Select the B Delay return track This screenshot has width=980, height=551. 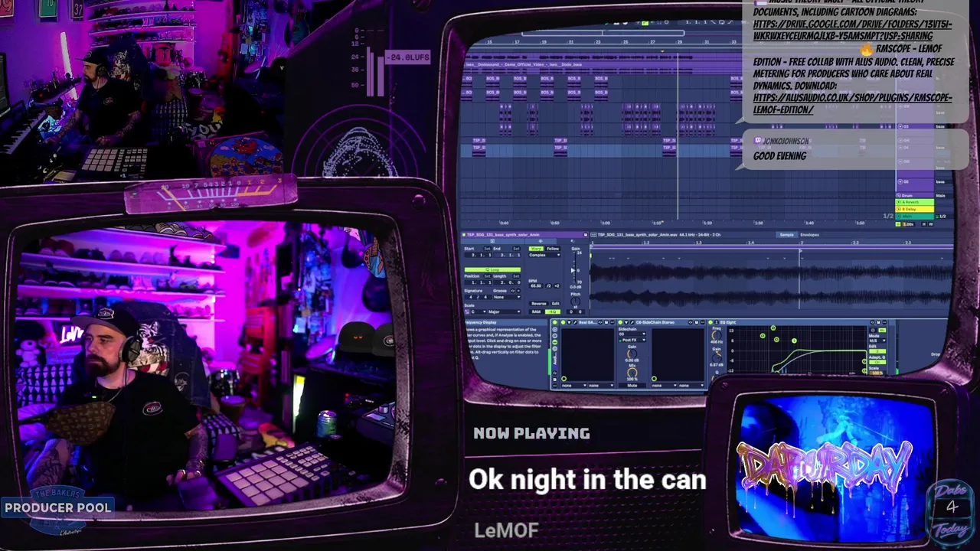point(915,209)
